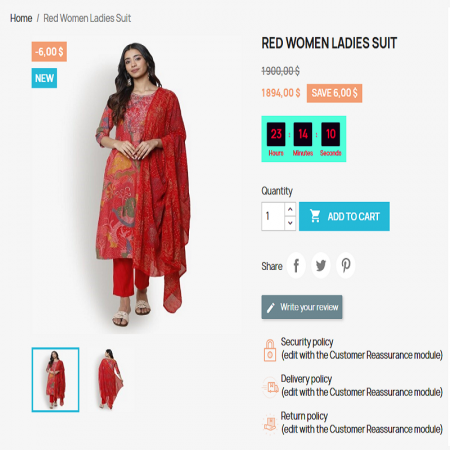Click the shopping cart icon in Add to Cart
Viewport: 450px width, 450px height.
[315, 216]
